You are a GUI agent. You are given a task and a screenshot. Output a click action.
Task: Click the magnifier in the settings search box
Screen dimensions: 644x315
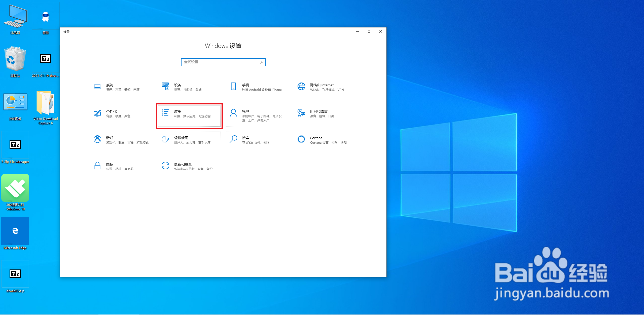click(x=262, y=62)
